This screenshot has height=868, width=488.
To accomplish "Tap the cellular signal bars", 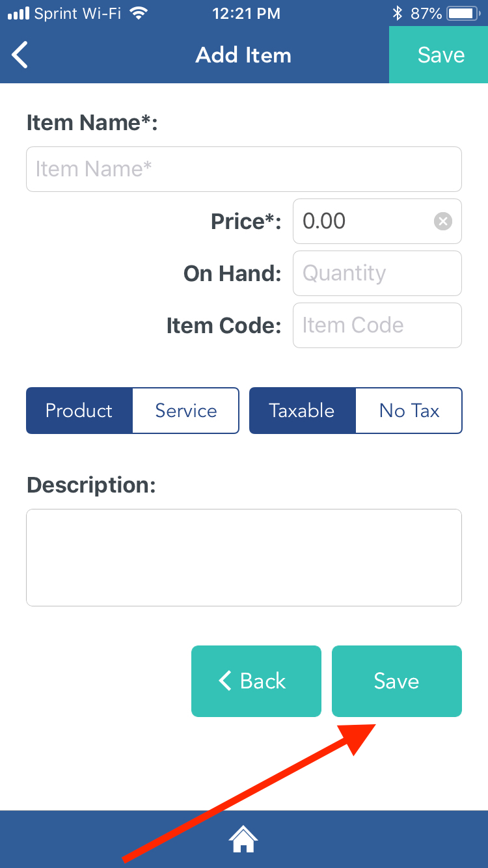I will click(18, 13).
